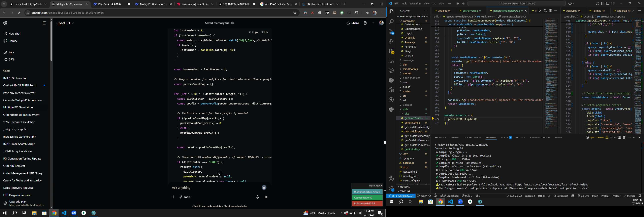The image size is (644, 217).
Task: Open the File menu in VS Code
Action: pyautogui.click(x=397, y=3)
